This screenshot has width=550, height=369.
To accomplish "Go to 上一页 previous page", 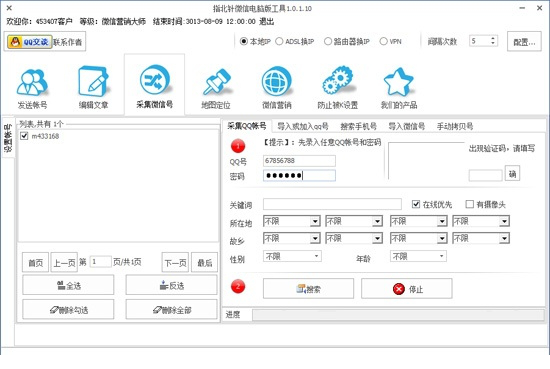I will pos(64,262).
